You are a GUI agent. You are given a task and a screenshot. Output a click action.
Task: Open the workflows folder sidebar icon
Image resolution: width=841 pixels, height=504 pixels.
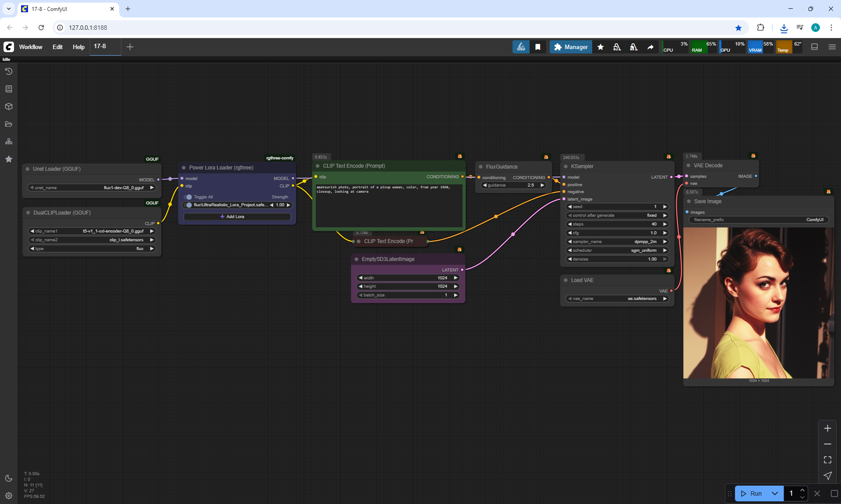coord(9,124)
